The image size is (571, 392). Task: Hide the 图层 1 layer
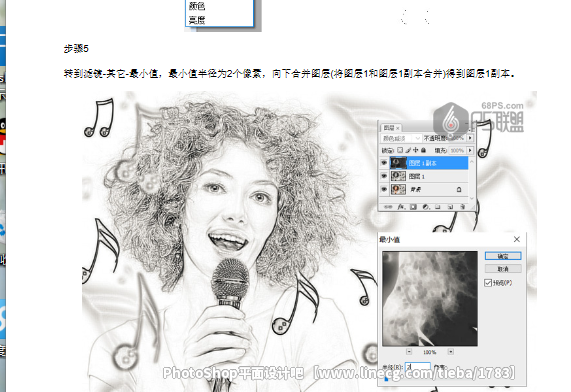click(384, 176)
